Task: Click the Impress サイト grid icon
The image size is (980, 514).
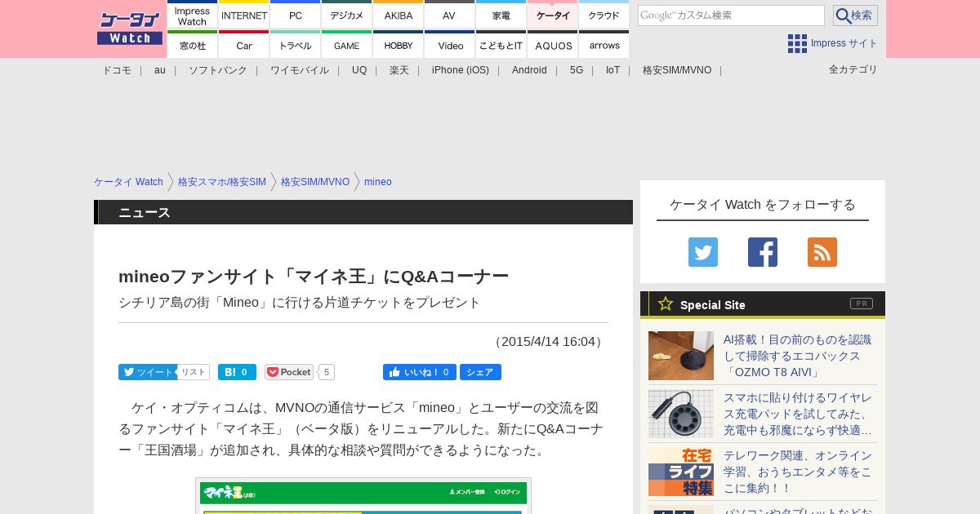Action: 797,43
